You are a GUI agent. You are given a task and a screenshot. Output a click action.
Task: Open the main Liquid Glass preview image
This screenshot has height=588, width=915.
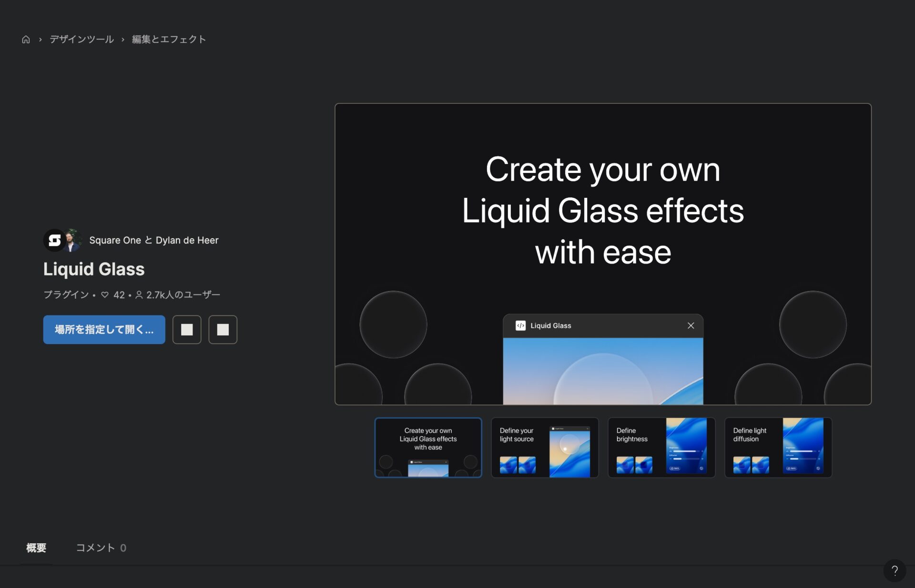pos(603,254)
